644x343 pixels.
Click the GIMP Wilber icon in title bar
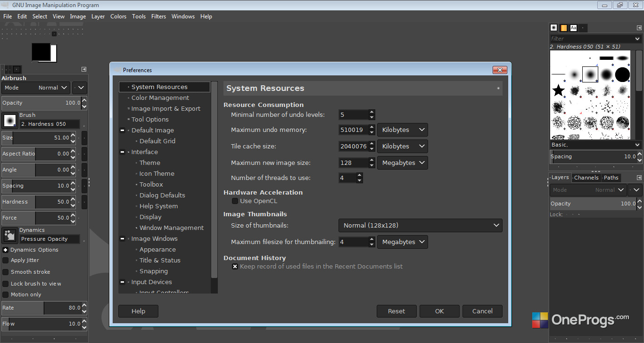click(6, 5)
